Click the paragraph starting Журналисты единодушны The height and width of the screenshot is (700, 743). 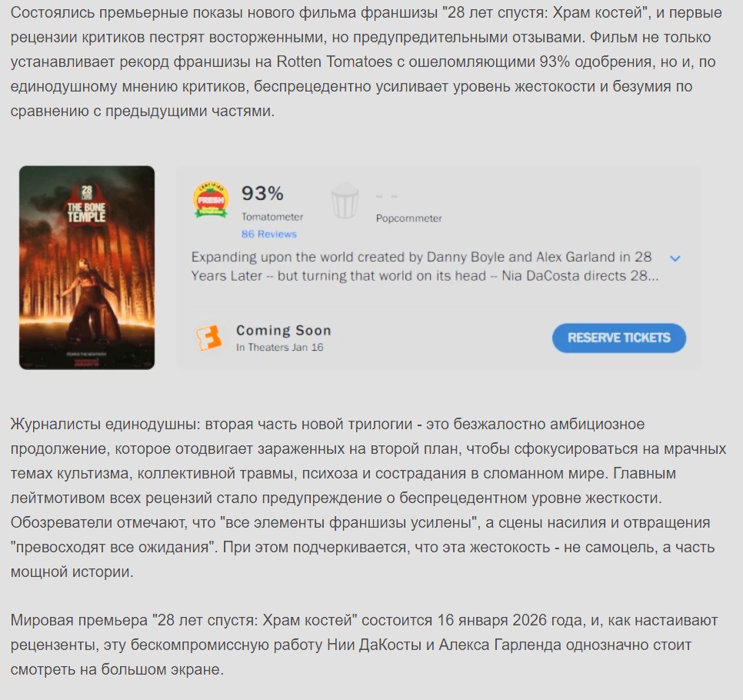[368, 498]
